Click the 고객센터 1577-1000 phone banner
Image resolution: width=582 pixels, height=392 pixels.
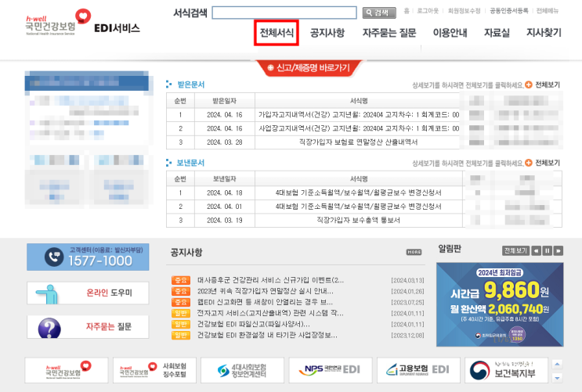pos(88,257)
